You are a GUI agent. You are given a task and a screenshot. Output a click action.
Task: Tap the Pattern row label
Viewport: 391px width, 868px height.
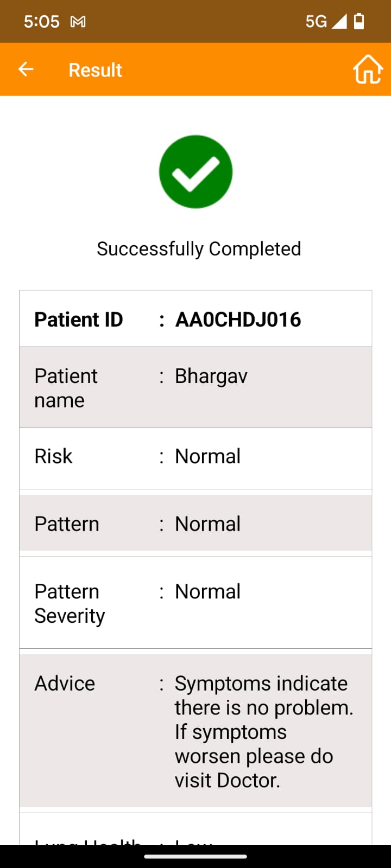[x=67, y=524]
